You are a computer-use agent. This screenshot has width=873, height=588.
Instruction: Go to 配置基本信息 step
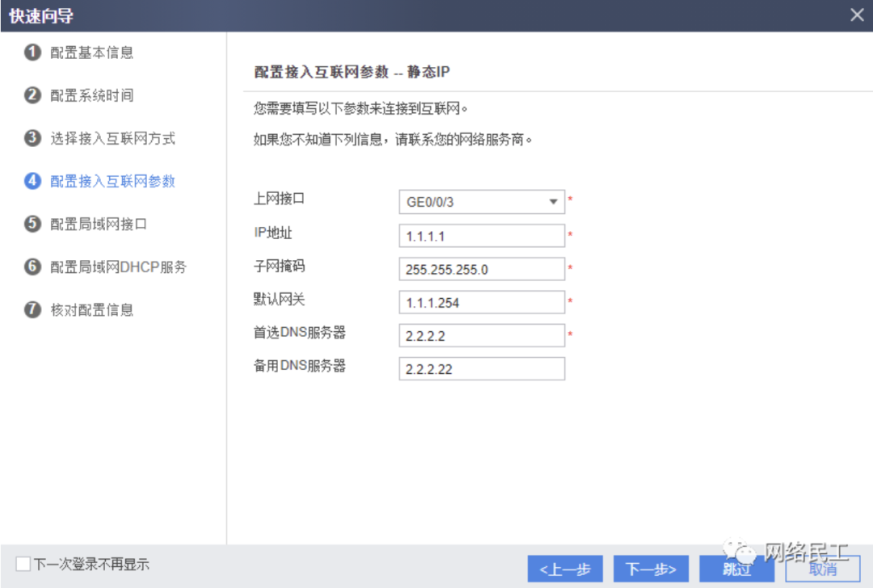pos(92,52)
